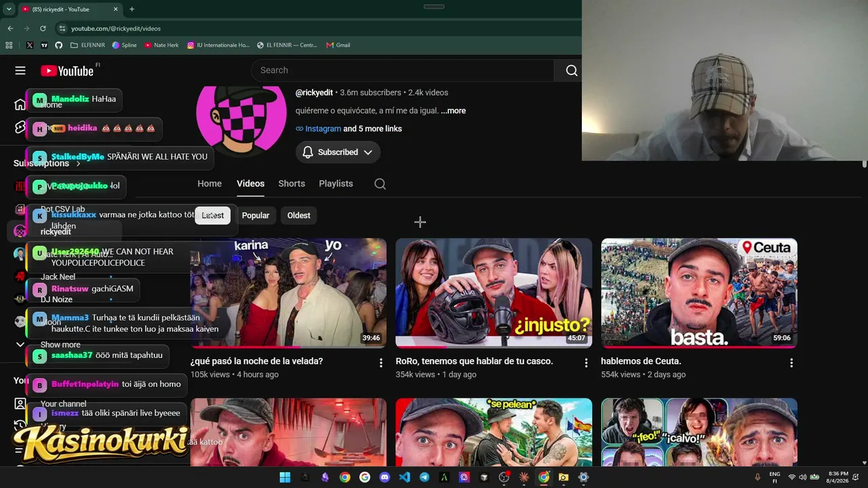Open the Windows Start menu
The height and width of the screenshot is (488, 868).
click(x=285, y=477)
